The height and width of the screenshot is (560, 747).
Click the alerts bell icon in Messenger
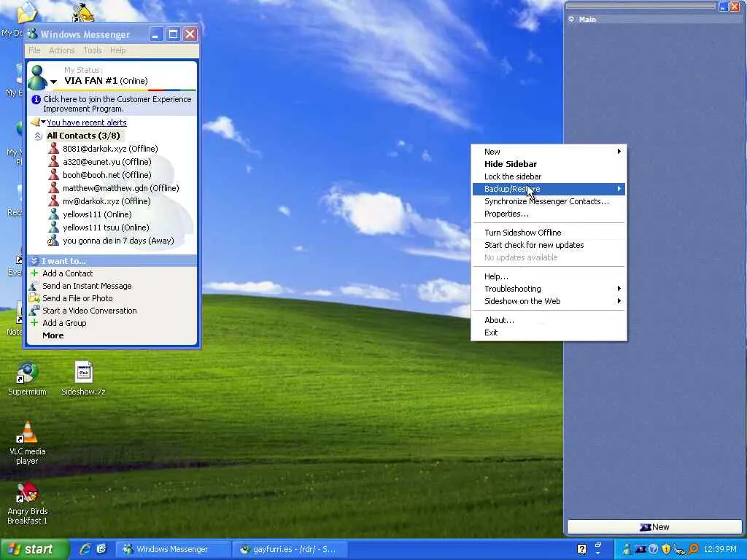35,122
